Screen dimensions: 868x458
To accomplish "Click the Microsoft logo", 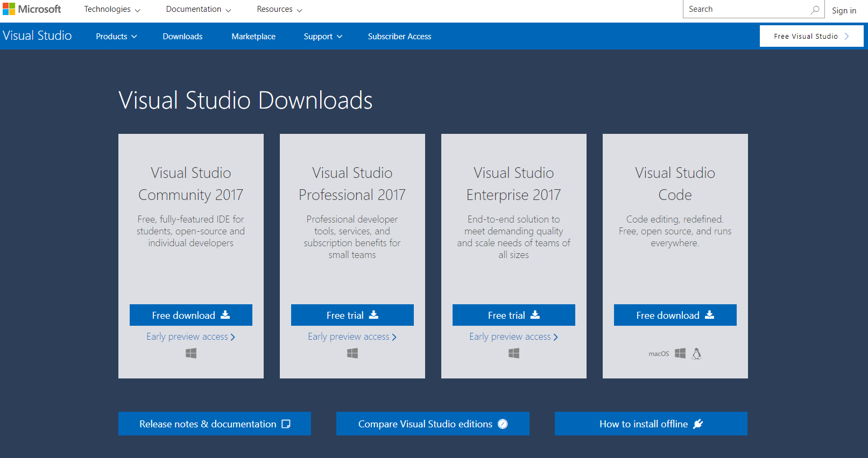I will 32,9.
